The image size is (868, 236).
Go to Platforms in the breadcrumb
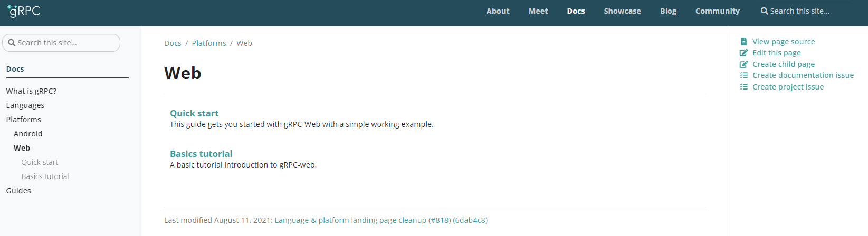[x=209, y=43]
